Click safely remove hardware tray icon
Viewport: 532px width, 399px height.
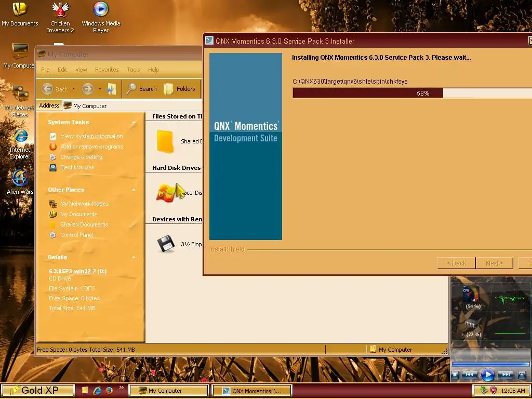pos(484,391)
